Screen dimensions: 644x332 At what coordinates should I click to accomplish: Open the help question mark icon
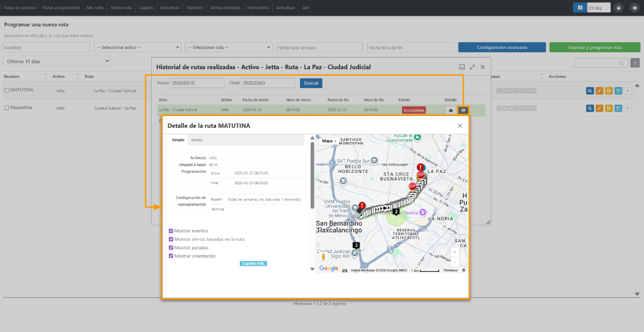[619, 8]
